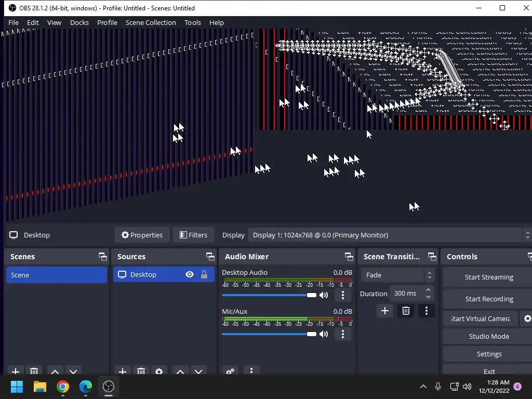Open Audio Mixer bottom three-dot menu

pyautogui.click(x=251, y=370)
